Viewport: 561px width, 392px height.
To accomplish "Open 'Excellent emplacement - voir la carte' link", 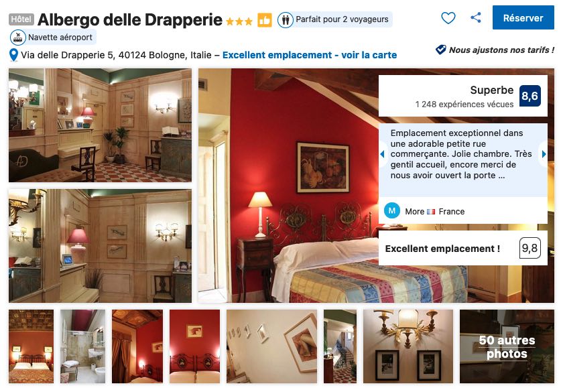I will [x=310, y=55].
